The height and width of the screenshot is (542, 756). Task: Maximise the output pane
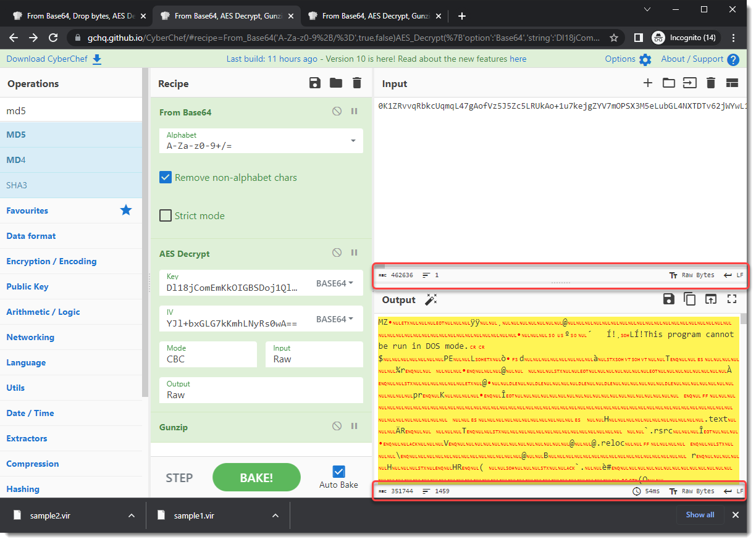(732, 299)
